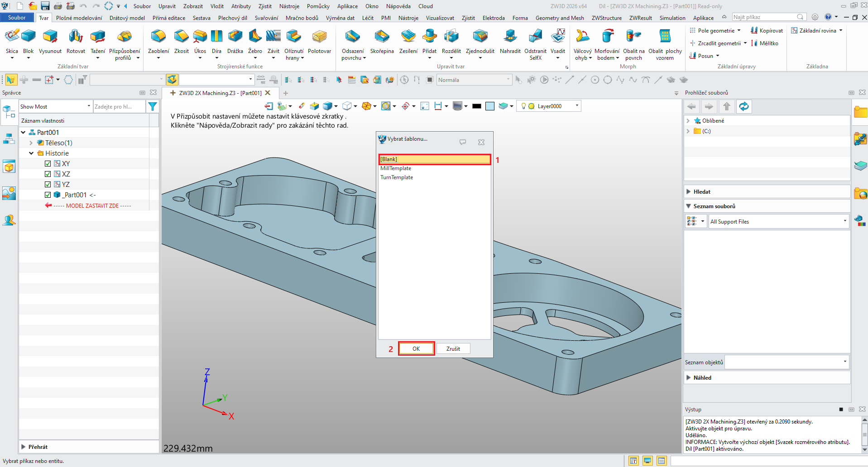Click the Vysunout extrude tool
This screenshot has height=467, width=868.
point(50,42)
